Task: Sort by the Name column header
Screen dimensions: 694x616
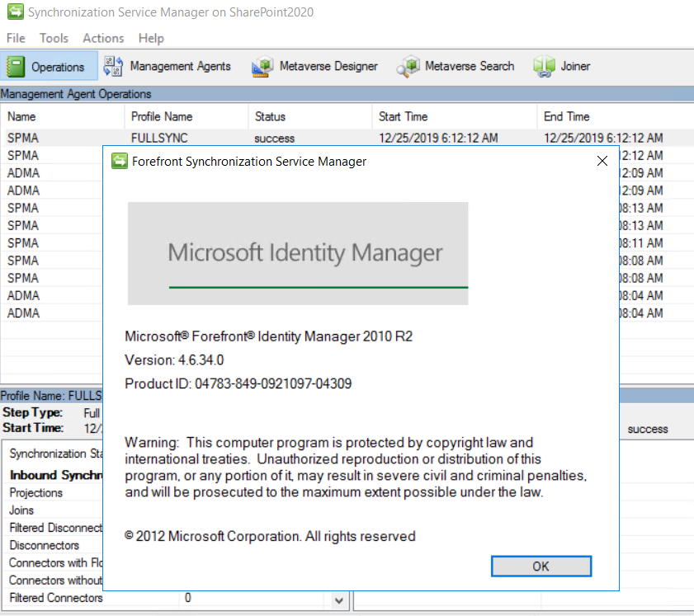Action: click(63, 117)
